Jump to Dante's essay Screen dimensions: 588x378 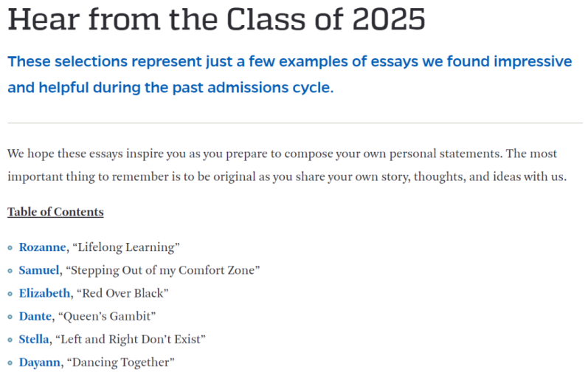[x=35, y=317]
